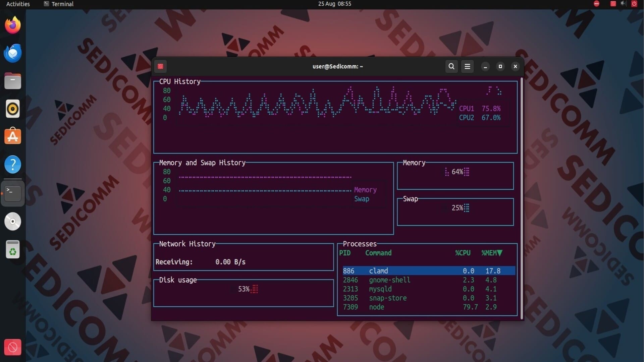The image size is (644, 362).
Task: Open the Help question mark icon
Action: pos(13,164)
